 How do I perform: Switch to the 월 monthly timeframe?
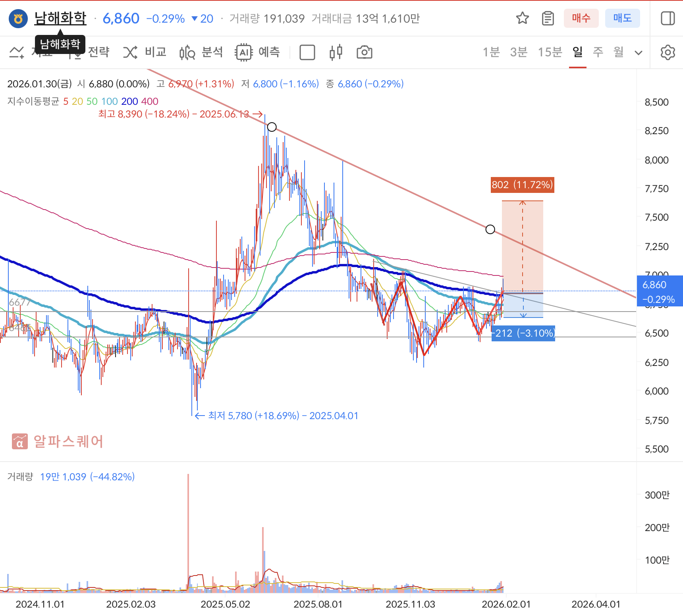pos(618,52)
